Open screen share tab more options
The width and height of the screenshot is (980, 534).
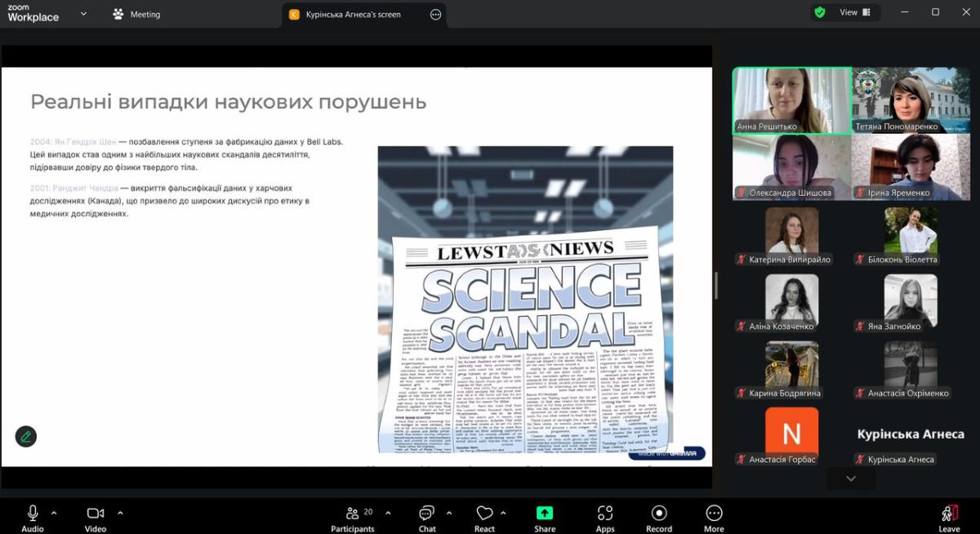[435, 14]
